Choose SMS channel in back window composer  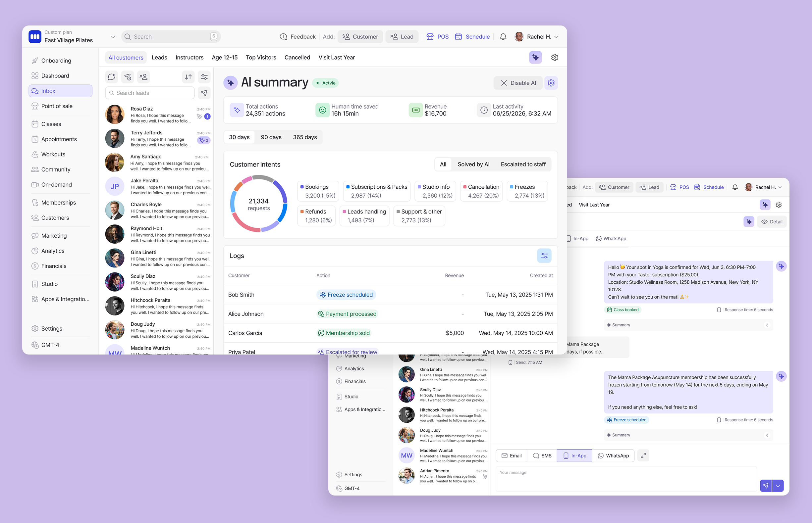click(x=542, y=456)
